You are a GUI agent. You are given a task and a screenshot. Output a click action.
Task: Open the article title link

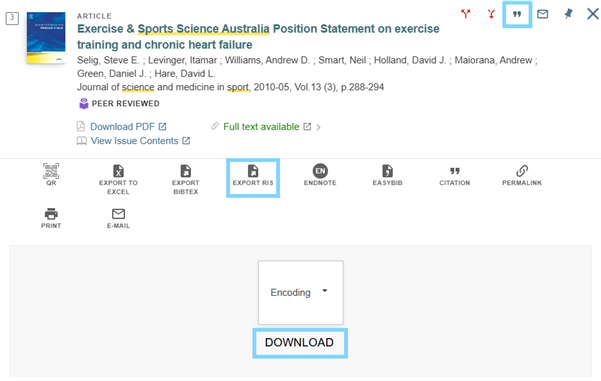[x=258, y=36]
